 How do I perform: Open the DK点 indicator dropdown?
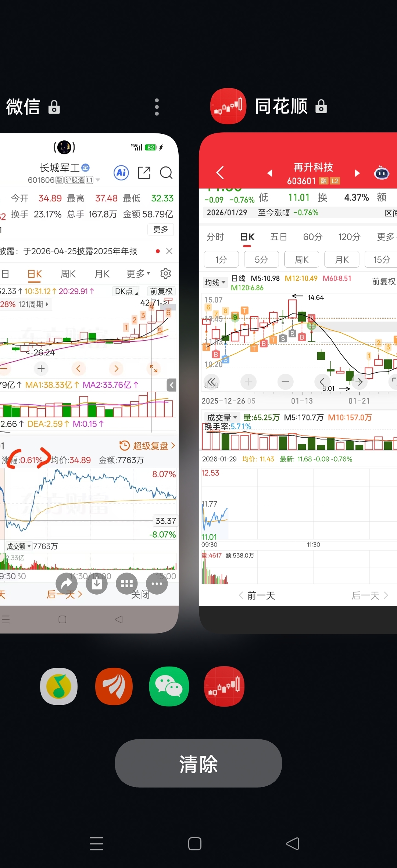126,291
